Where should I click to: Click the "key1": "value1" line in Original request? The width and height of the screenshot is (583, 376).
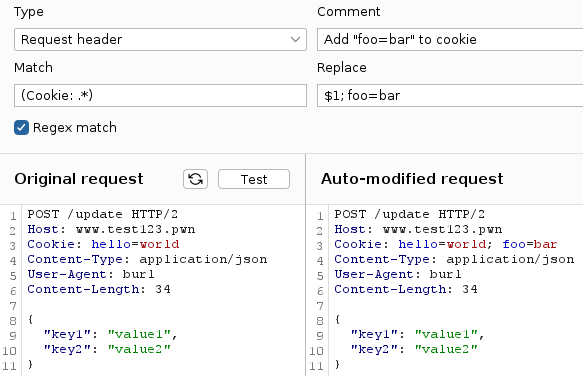(x=110, y=334)
